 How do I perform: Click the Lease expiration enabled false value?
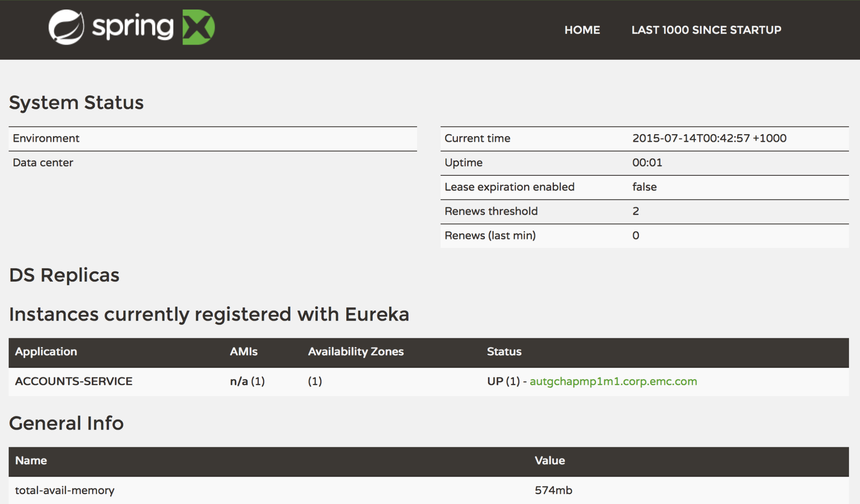coord(644,187)
